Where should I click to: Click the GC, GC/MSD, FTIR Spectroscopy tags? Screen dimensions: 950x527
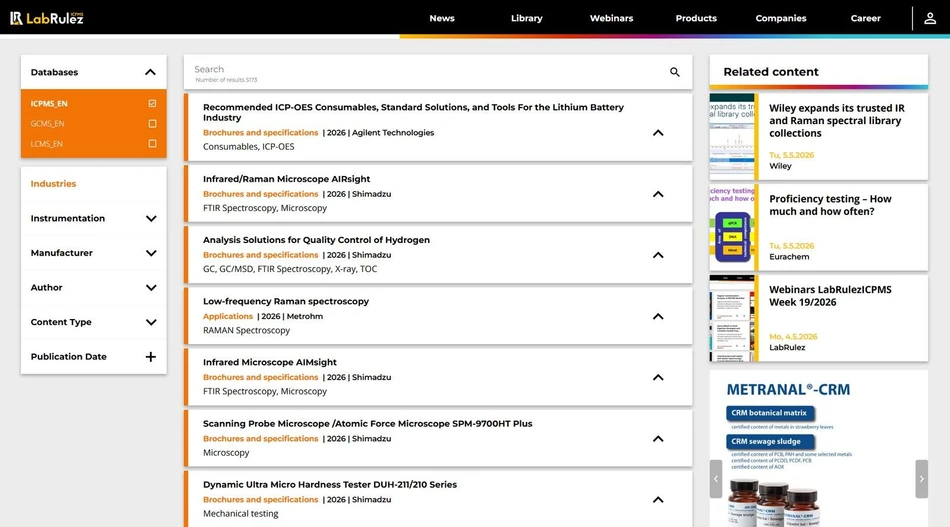(290, 269)
